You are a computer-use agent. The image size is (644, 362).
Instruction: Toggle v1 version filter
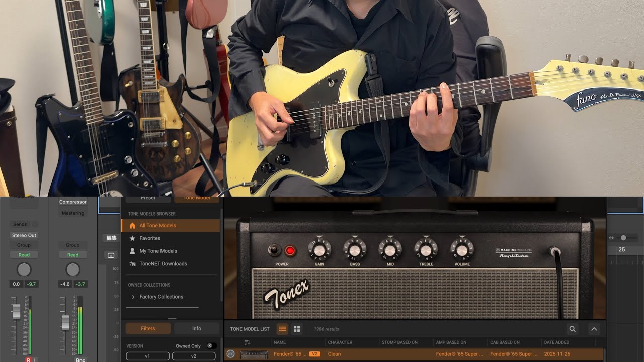point(147,356)
